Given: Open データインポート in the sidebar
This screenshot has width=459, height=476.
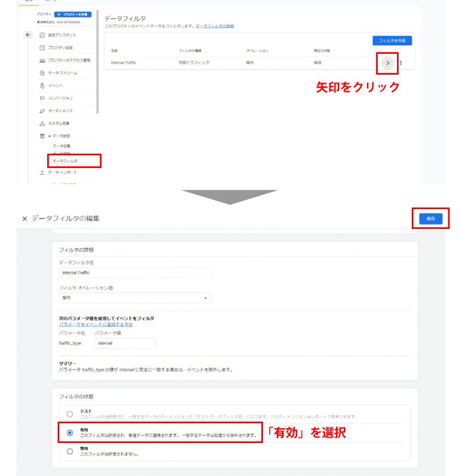Looking at the screenshot, I should [63, 172].
